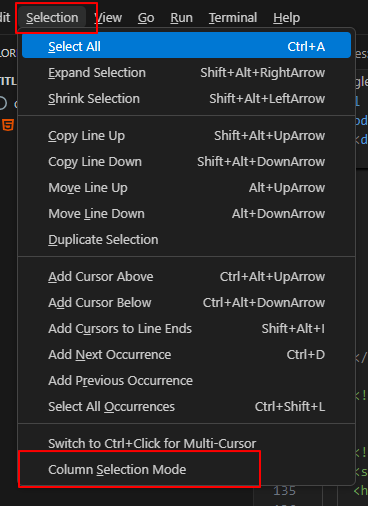Open the View menu
This screenshot has height=506, width=368.
[x=108, y=18]
